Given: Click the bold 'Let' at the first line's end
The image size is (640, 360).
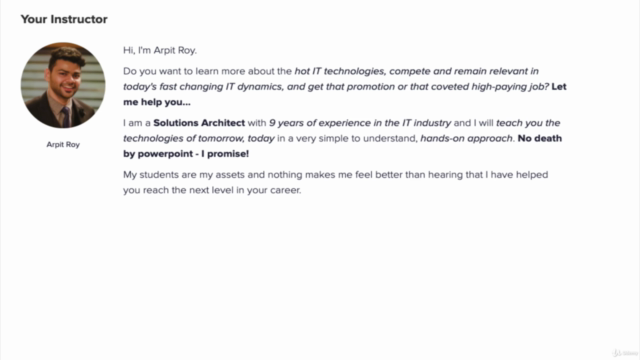Looking at the screenshot, I should (559, 87).
